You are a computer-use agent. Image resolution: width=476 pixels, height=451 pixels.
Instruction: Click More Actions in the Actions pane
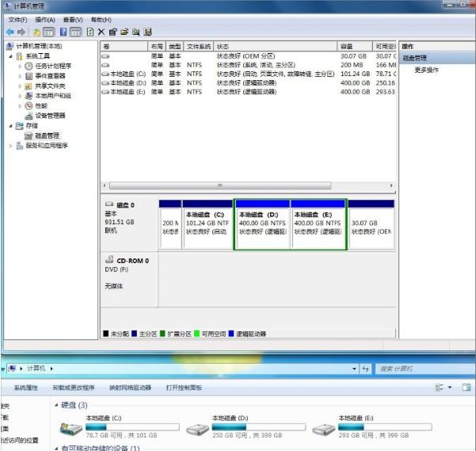tap(427, 70)
